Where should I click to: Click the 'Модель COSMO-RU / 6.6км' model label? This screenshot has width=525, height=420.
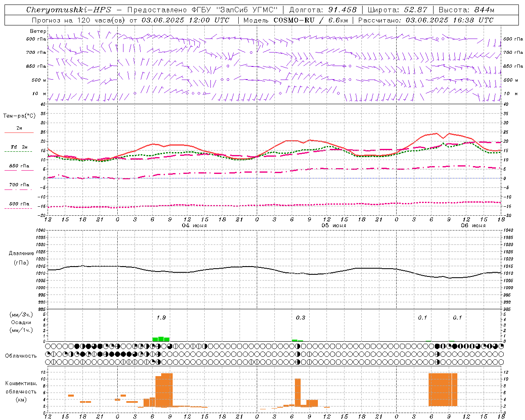[295, 20]
